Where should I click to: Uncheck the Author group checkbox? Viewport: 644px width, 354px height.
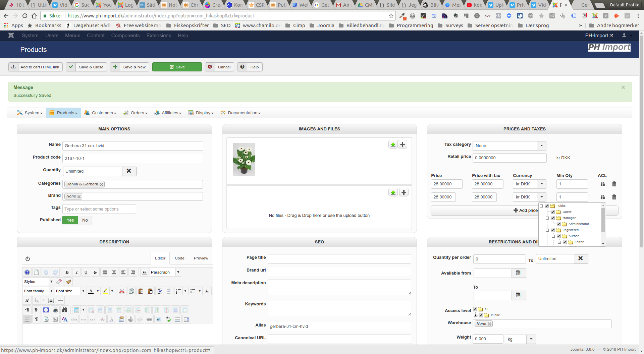tap(559, 236)
